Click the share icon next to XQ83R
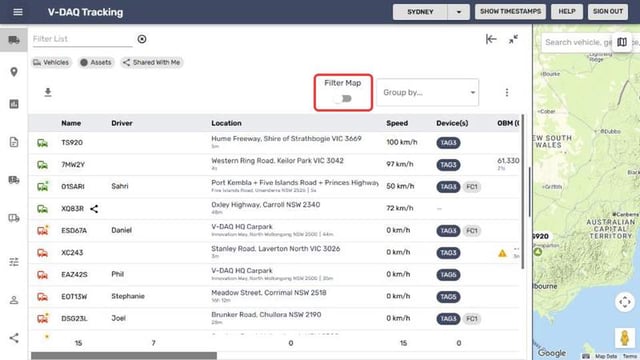This screenshot has width=640, height=360. (94, 209)
